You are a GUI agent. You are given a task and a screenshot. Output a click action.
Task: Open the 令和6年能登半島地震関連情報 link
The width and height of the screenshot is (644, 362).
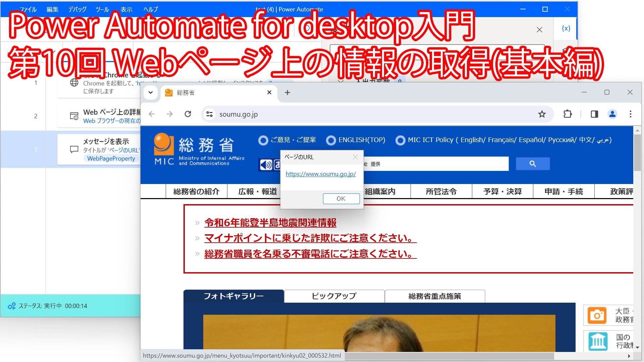click(x=270, y=223)
